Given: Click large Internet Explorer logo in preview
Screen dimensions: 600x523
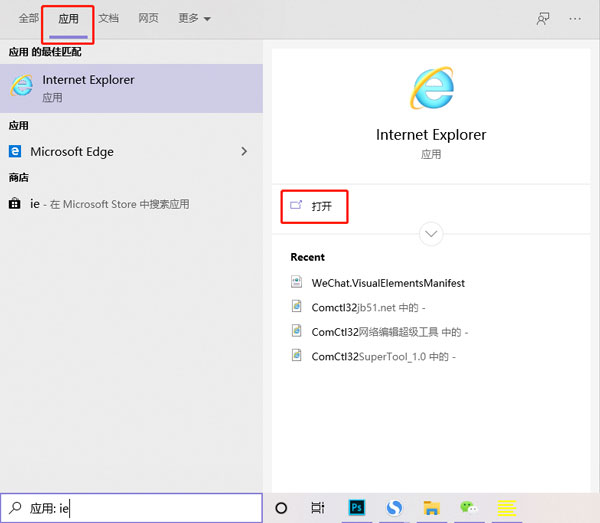Looking at the screenshot, I should pos(432,88).
